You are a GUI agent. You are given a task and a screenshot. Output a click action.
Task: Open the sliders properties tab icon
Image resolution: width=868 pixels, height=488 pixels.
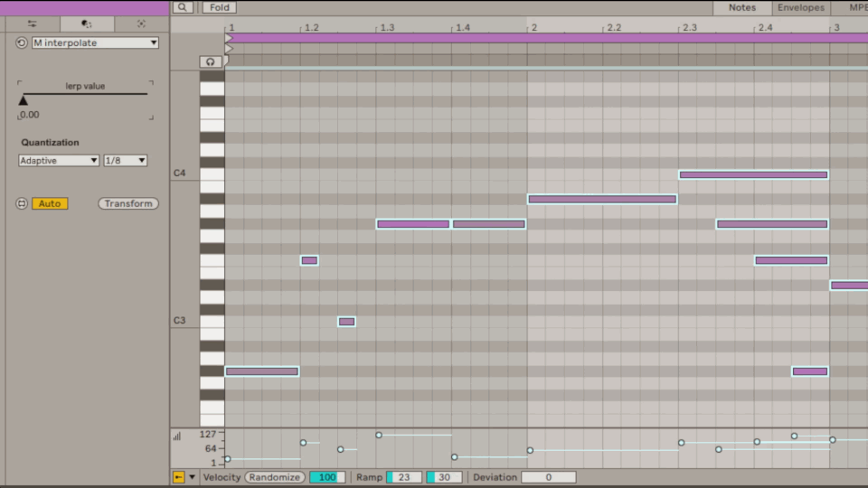pos(33,23)
